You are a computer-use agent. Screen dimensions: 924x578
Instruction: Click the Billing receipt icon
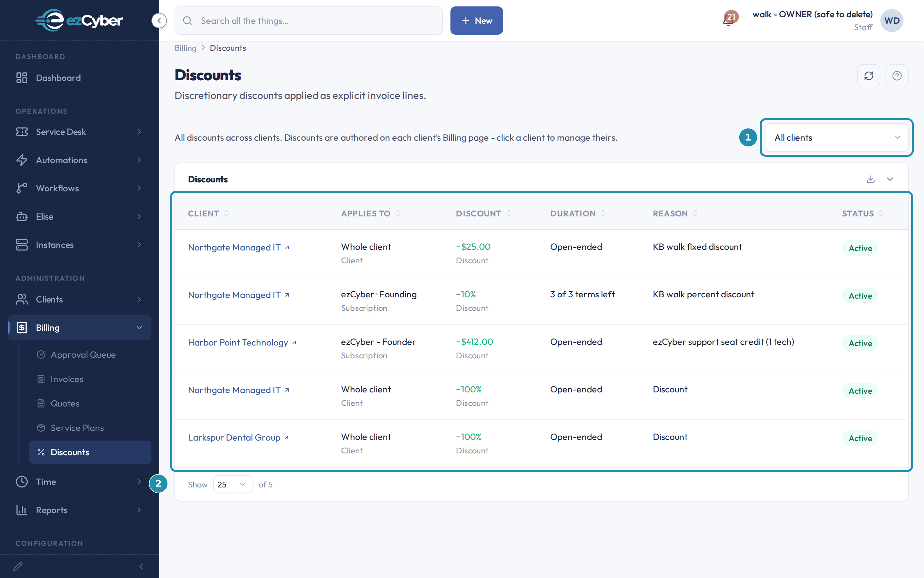22,328
